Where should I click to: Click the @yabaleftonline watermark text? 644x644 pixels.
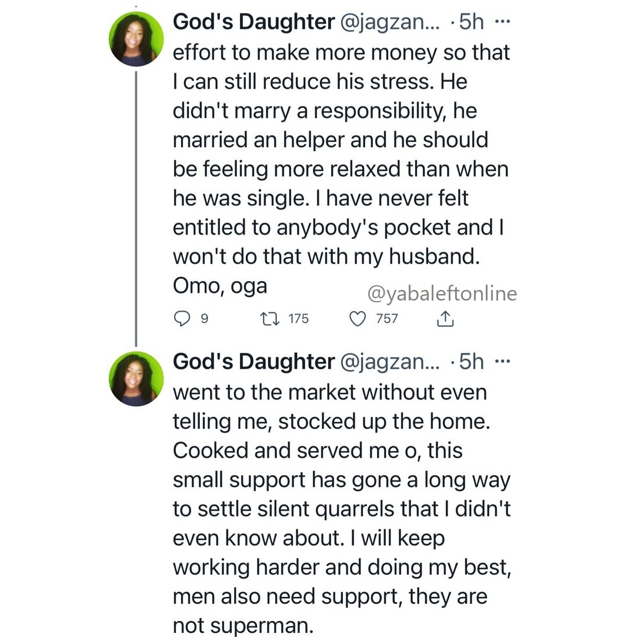click(x=442, y=293)
